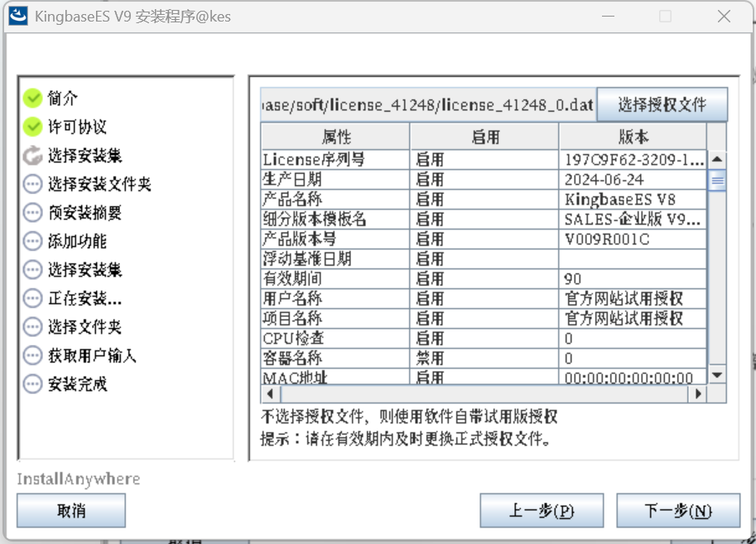
Task: Click the current-step arrow icon beside first 选择安装集
Action: (x=33, y=156)
